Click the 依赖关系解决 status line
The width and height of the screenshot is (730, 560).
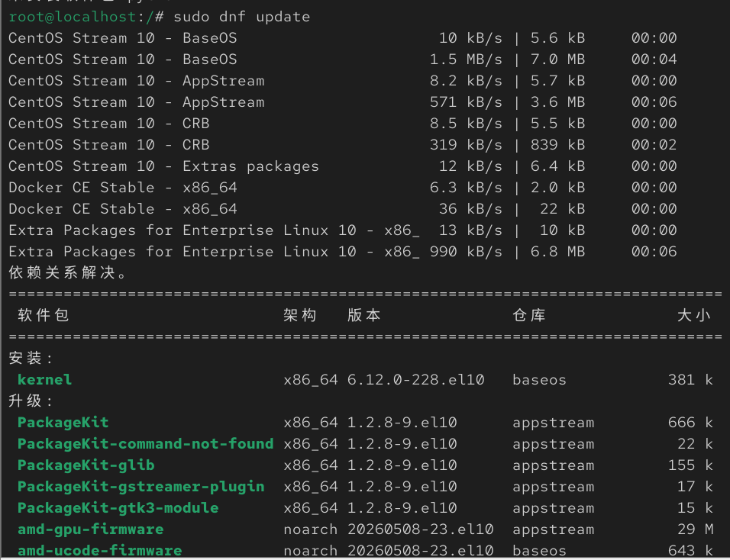(67, 272)
